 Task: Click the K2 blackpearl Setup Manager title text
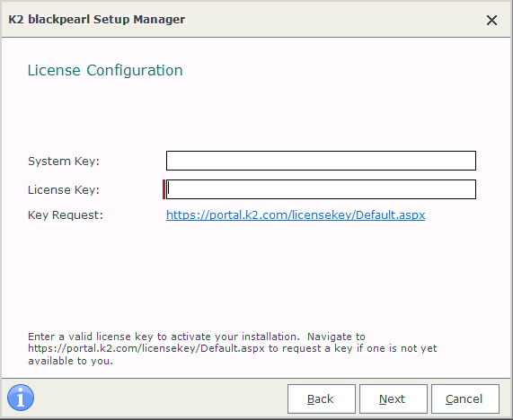(97, 19)
